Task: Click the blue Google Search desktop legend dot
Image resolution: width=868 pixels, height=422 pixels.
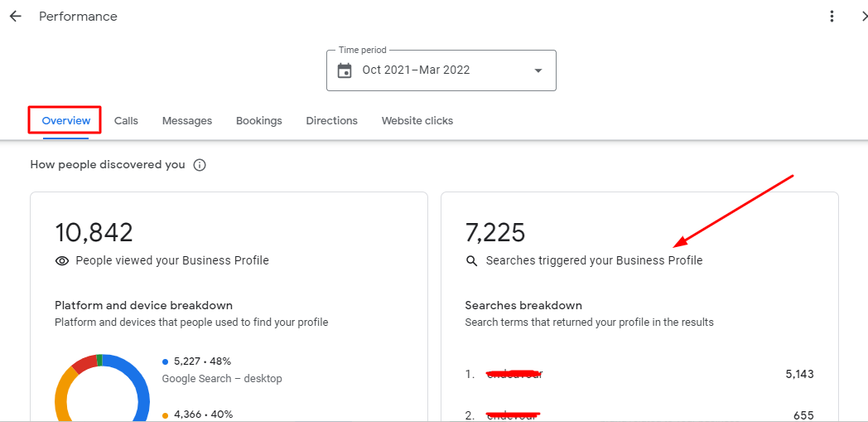Action: [x=166, y=361]
